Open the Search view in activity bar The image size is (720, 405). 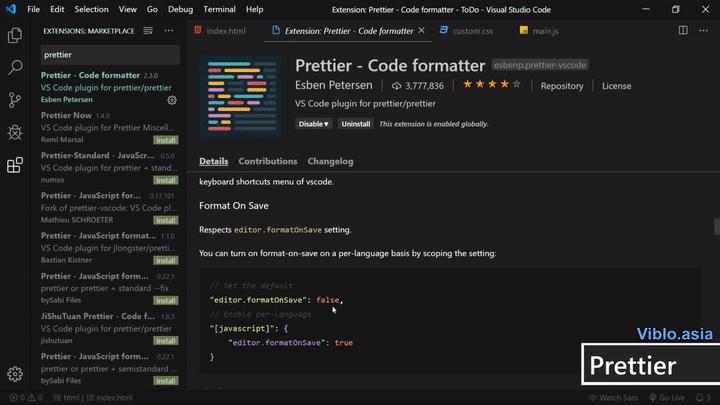point(15,68)
